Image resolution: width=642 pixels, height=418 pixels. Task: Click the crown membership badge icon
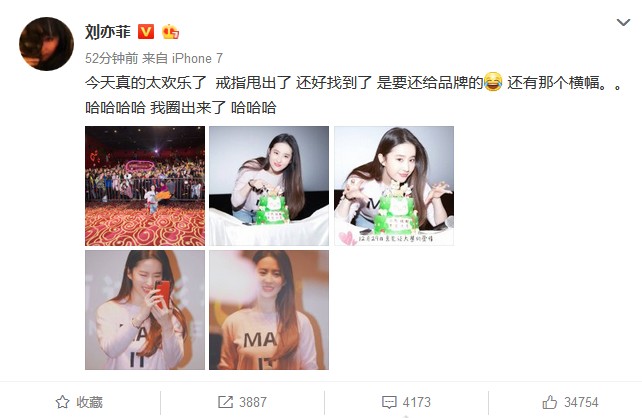(170, 32)
